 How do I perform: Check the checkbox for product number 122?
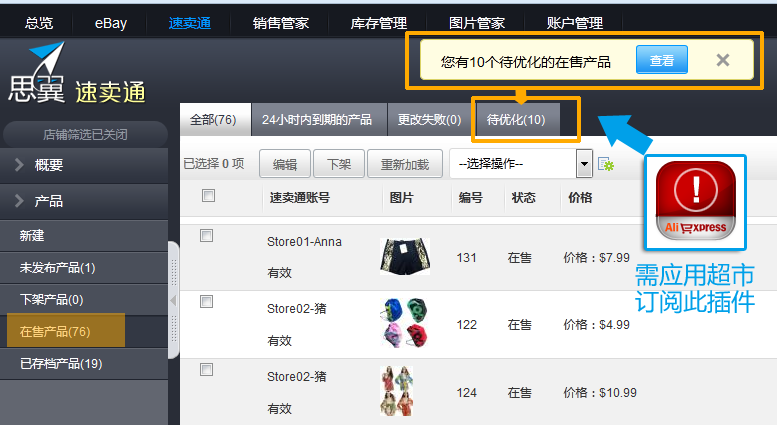pyautogui.click(x=206, y=301)
